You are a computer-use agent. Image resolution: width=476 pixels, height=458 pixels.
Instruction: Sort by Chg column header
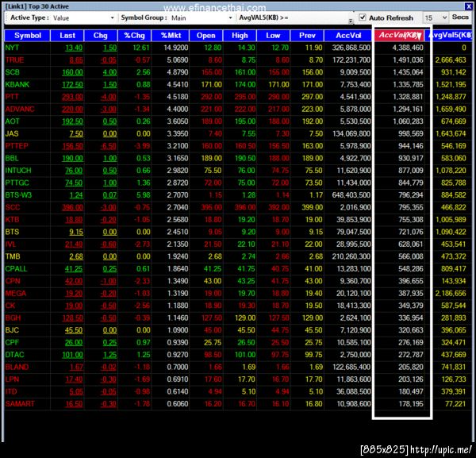pos(101,36)
